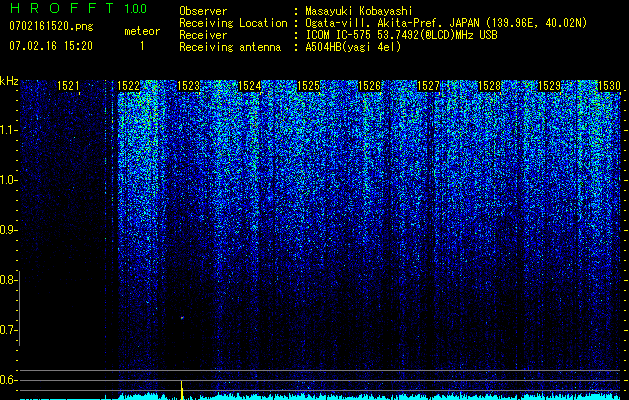The width and height of the screenshot is (629, 400).
Task: Click the 1528 time marker
Action: [x=489, y=86]
